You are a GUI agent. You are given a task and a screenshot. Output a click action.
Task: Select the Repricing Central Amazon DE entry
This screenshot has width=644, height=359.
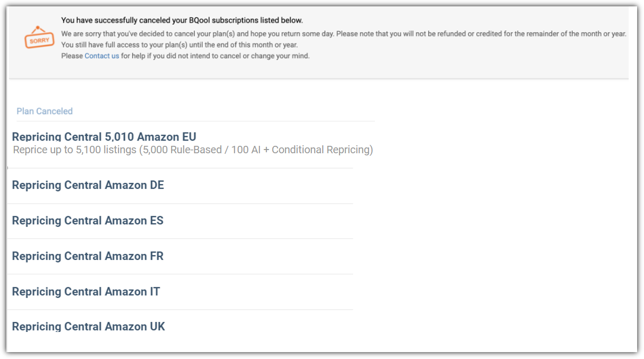tap(88, 185)
